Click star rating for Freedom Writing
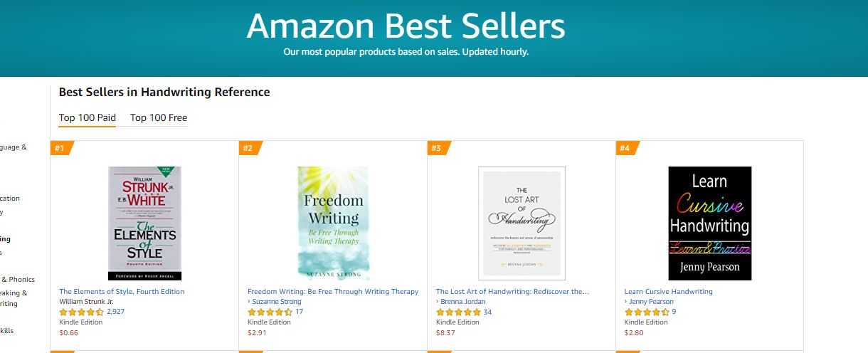868x353 pixels. (270, 312)
